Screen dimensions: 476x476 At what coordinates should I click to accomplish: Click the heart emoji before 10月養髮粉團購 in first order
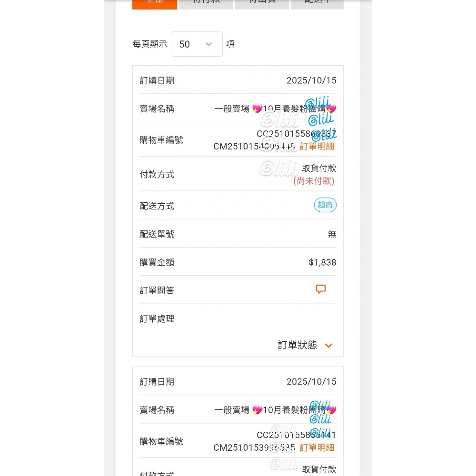[257, 109]
